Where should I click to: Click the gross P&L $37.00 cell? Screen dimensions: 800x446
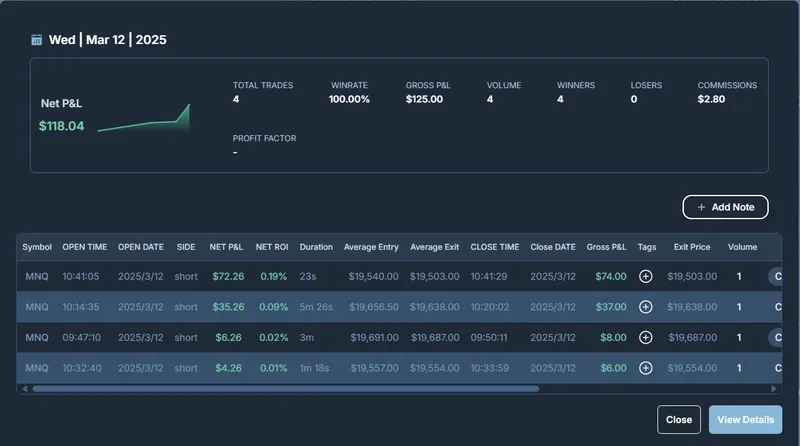(x=611, y=307)
